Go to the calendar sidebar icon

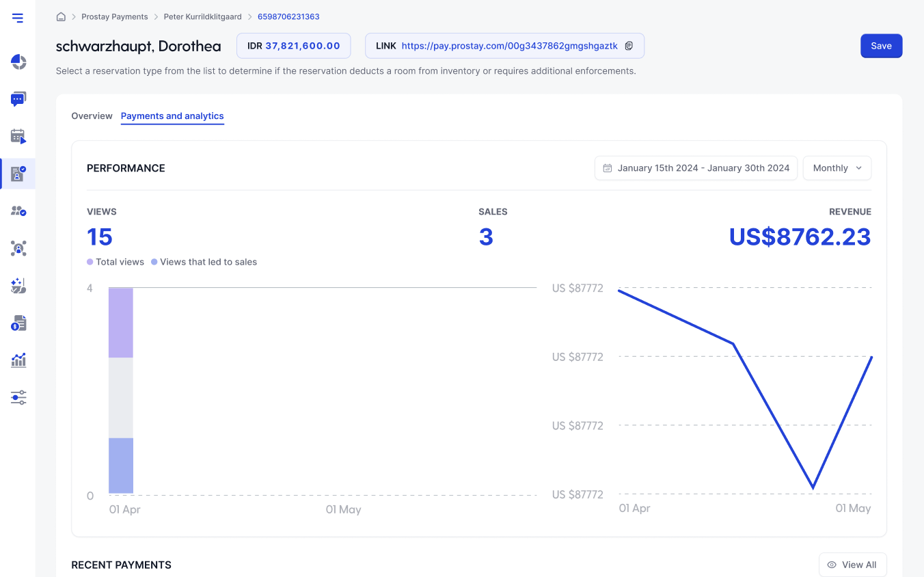pyautogui.click(x=18, y=136)
